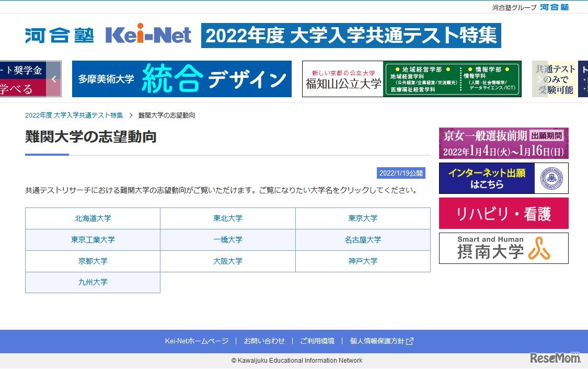Open 東京大学 trends
The image size is (588, 370).
(363, 218)
